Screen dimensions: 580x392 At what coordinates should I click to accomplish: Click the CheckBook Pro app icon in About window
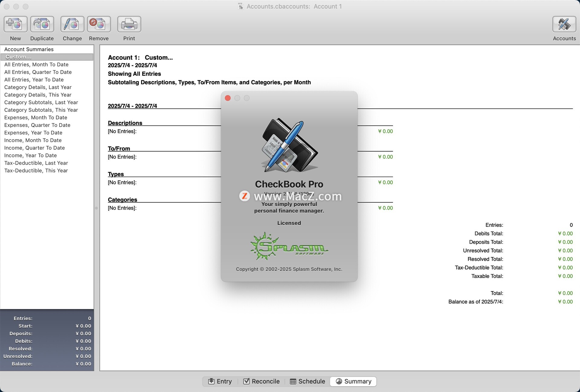click(289, 145)
